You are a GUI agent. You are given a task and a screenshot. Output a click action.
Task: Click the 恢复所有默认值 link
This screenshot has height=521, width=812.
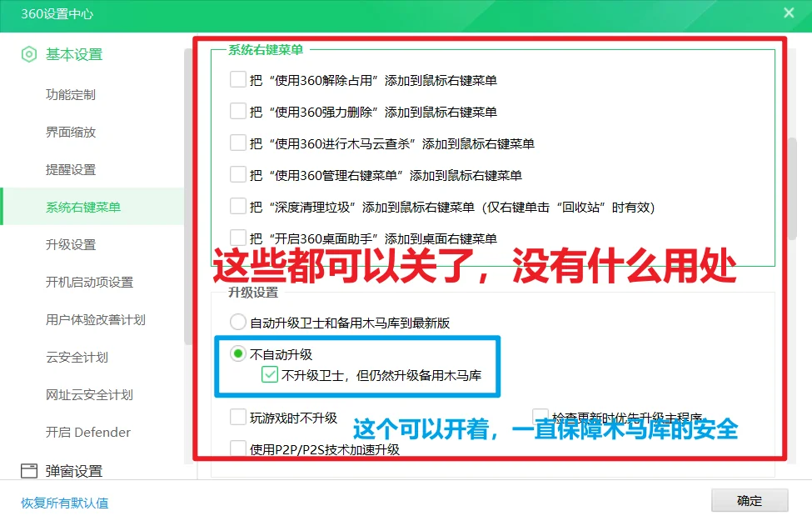[x=65, y=503]
